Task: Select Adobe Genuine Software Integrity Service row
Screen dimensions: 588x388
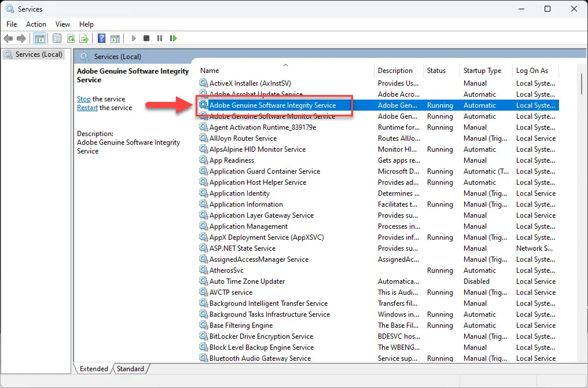Action: [x=378, y=105]
